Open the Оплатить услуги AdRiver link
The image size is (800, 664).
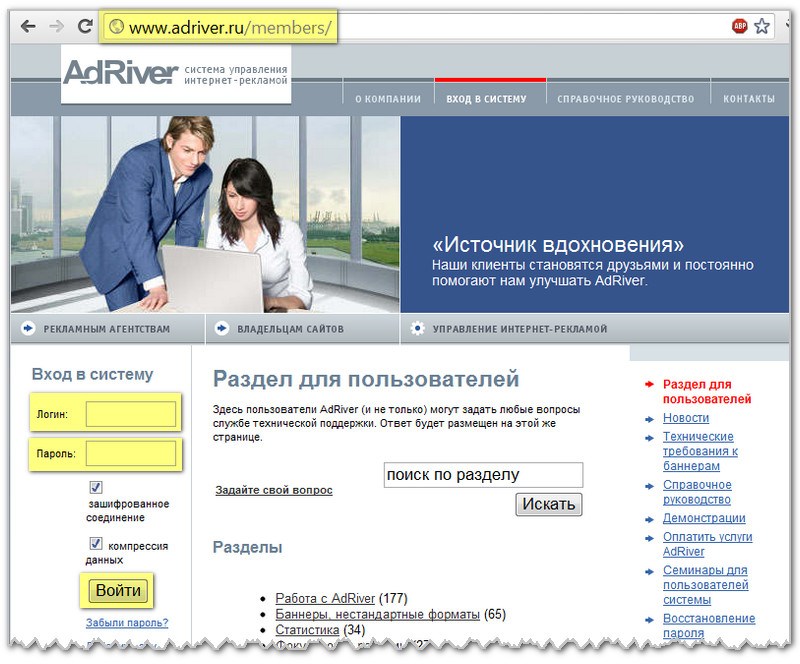tap(708, 544)
